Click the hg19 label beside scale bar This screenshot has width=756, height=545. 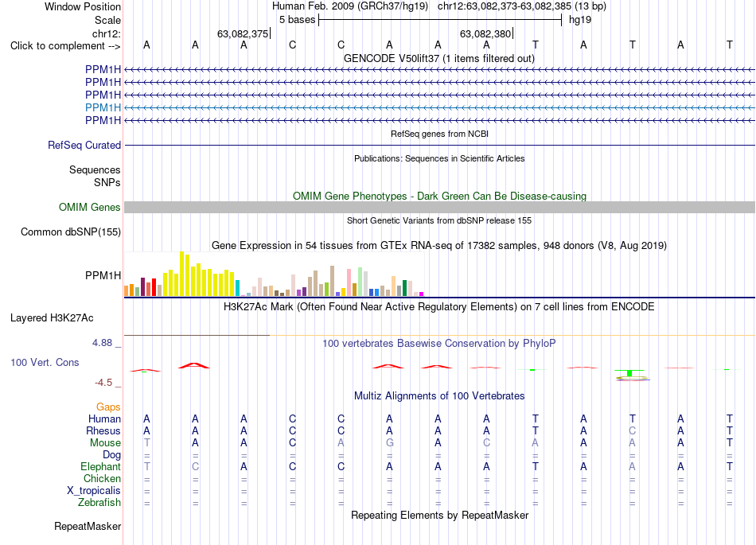click(580, 20)
